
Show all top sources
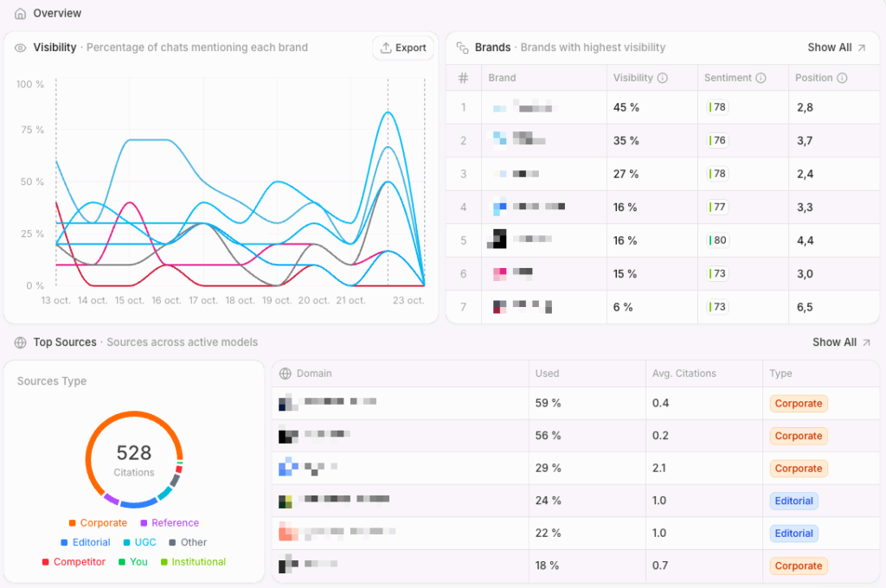click(839, 342)
